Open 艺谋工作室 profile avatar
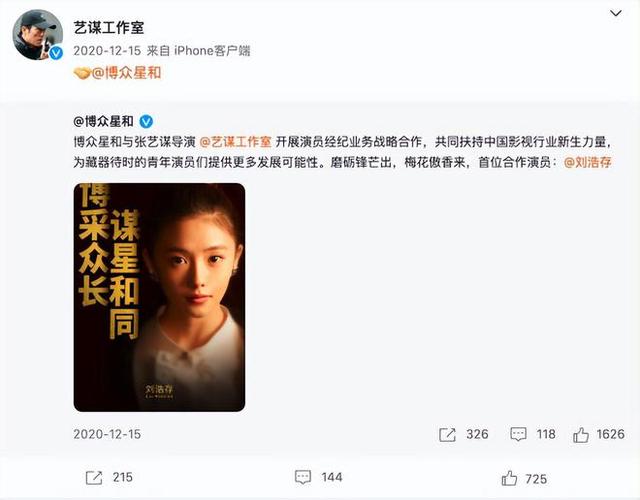This screenshot has height=500, width=640. [x=38, y=35]
